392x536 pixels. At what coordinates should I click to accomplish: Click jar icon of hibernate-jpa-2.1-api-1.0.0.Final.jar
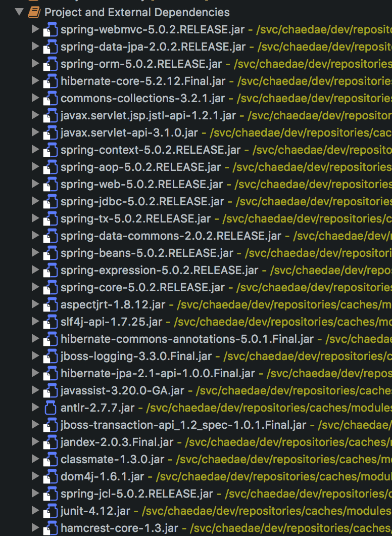click(51, 373)
